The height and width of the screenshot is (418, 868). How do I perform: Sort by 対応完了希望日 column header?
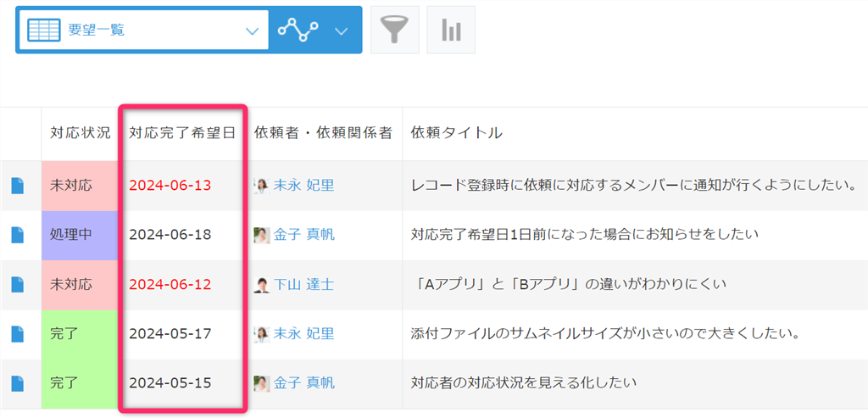pyautogui.click(x=181, y=133)
